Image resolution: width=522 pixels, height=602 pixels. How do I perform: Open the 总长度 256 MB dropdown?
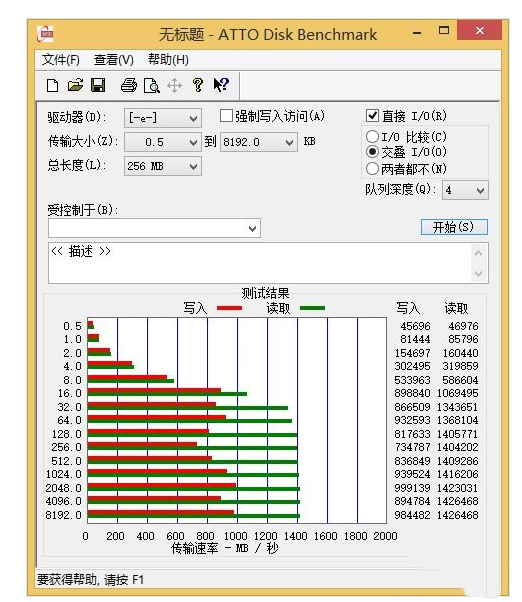click(163, 166)
